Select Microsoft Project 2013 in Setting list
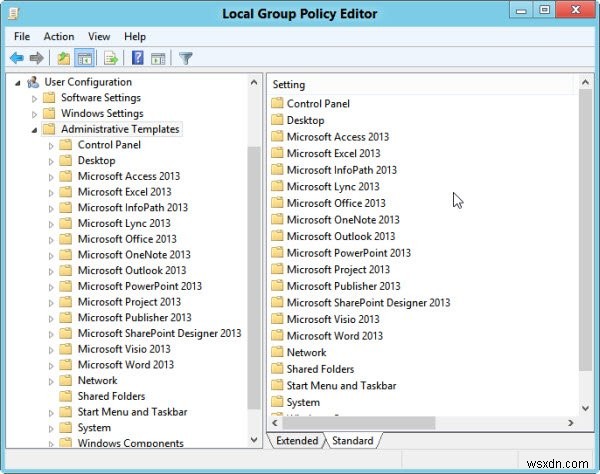 (x=338, y=269)
